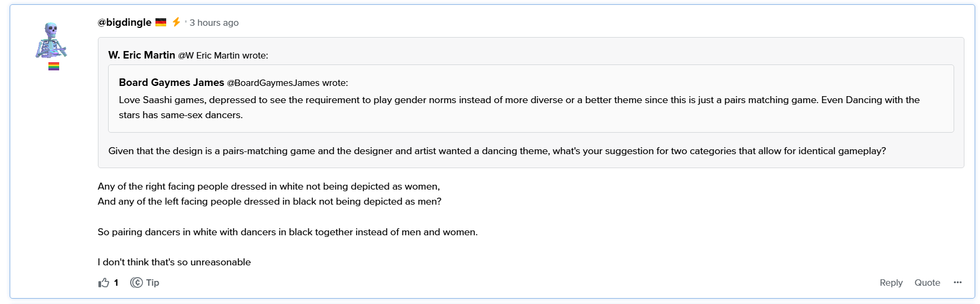
Task: Click the thumbs-up like icon
Action: pyautogui.click(x=104, y=283)
